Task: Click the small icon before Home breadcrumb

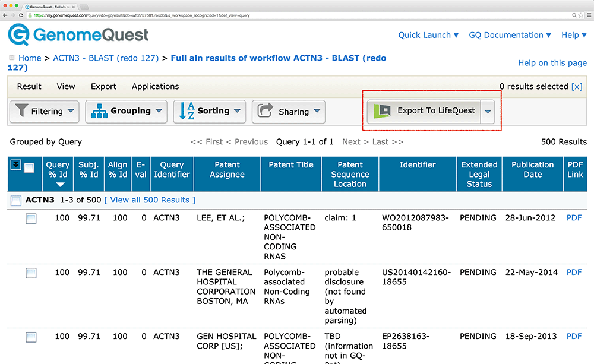Action: [x=12, y=58]
